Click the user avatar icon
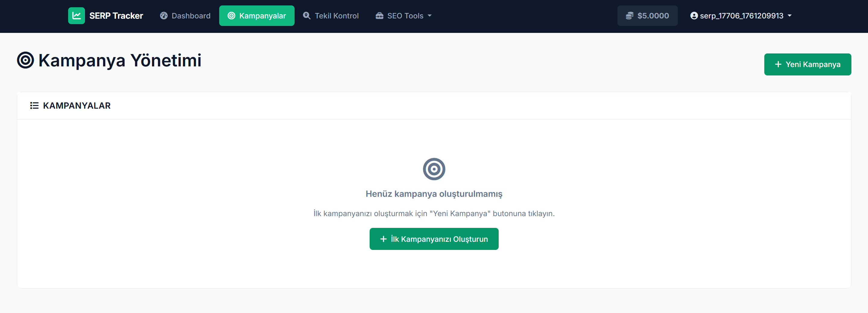Viewport: 868px width, 313px height. (x=694, y=16)
